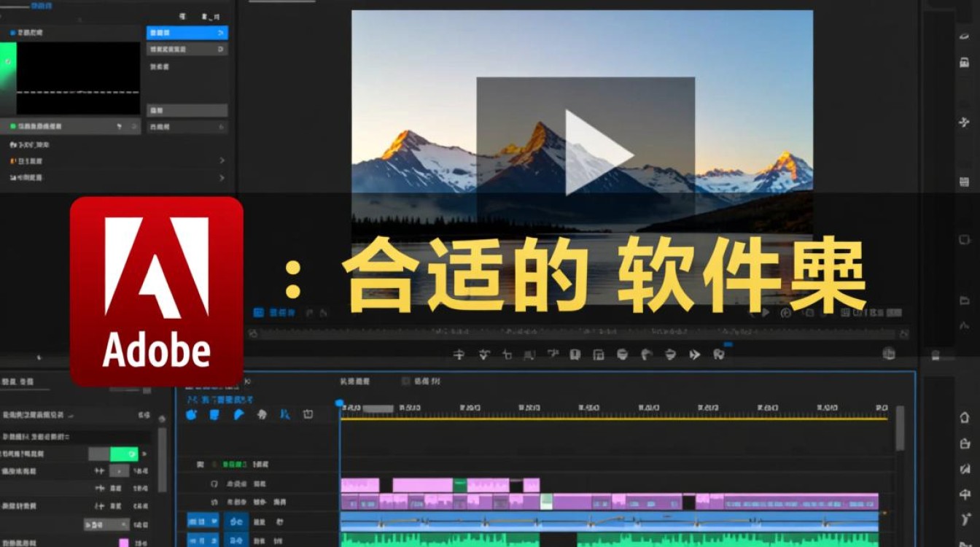This screenshot has width=980, height=547.
Task: Click the blue pen-shaped tool icon above the timeline tracks
Action: click(238, 414)
